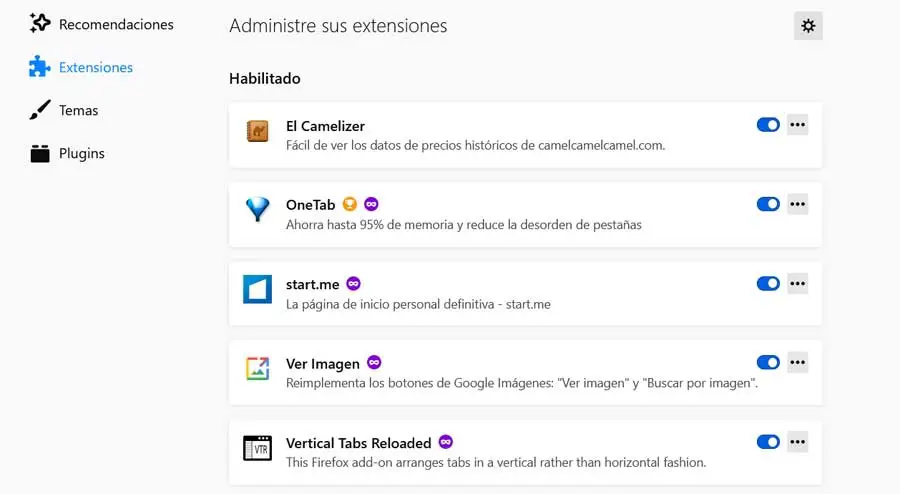Image resolution: width=900 pixels, height=494 pixels.
Task: Disable the El Camelizer extension toggle
Action: coord(768,125)
